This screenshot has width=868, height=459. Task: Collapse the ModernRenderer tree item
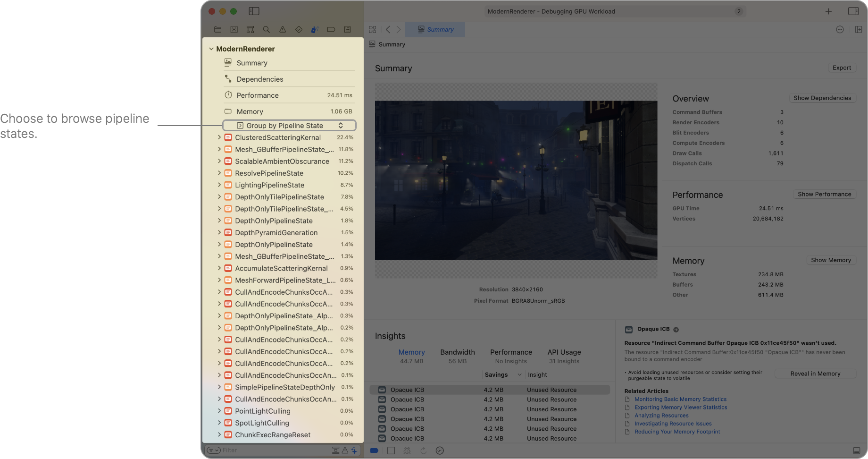211,49
